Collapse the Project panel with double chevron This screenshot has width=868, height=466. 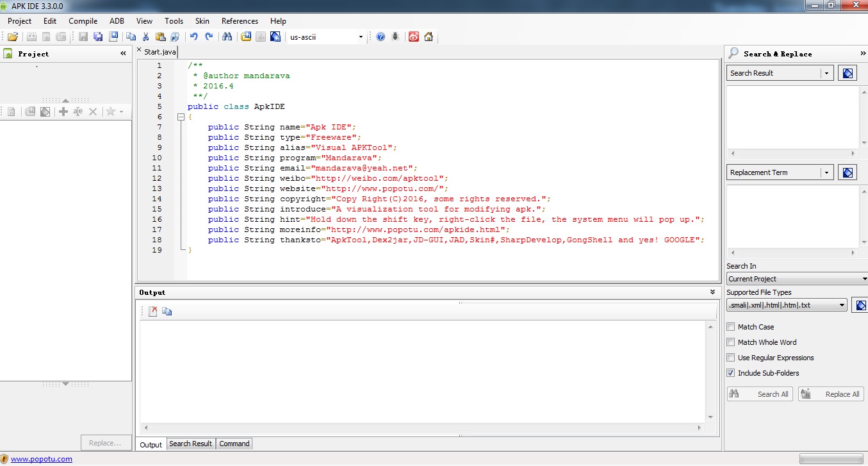[123, 54]
